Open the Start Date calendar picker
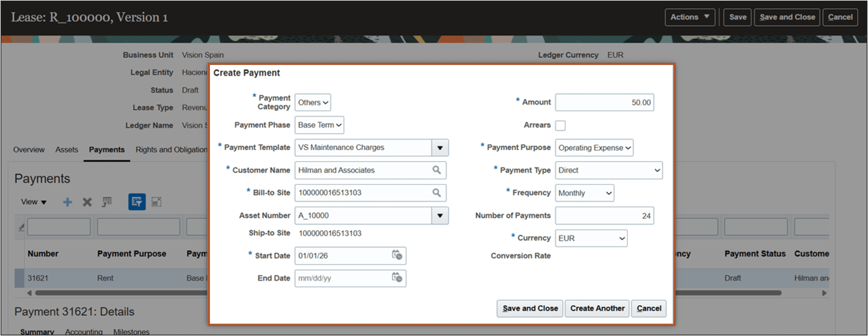 click(x=397, y=256)
